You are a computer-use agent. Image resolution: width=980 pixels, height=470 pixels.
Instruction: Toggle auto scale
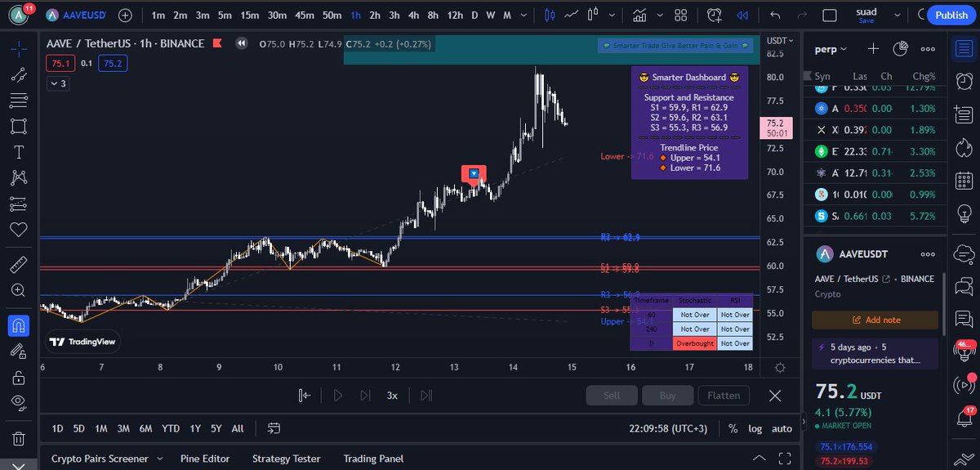(x=782, y=428)
